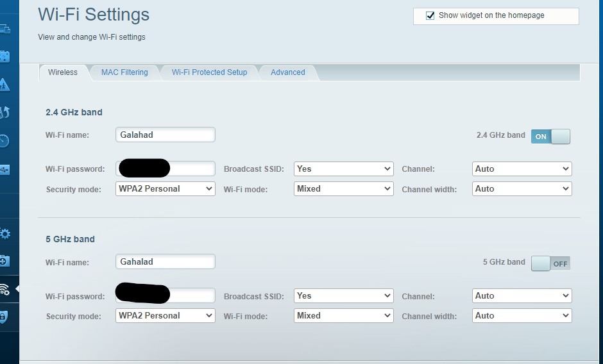
Task: Open the Device List sidebar icon
Action: (5, 29)
